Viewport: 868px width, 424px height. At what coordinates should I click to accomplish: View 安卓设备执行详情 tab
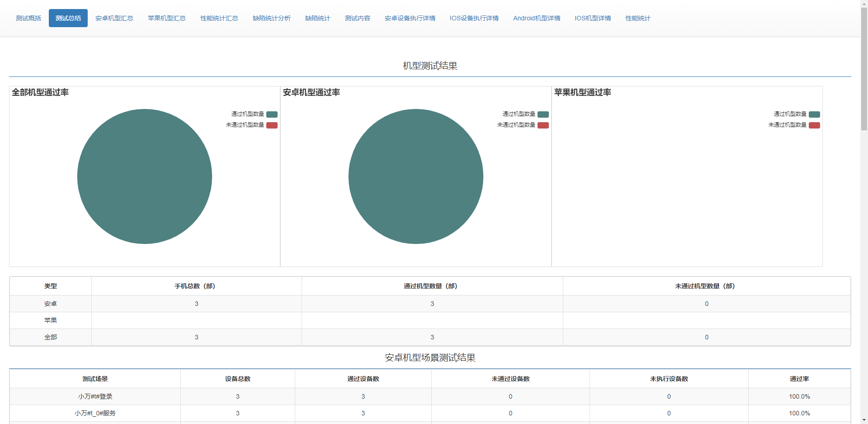click(x=410, y=18)
